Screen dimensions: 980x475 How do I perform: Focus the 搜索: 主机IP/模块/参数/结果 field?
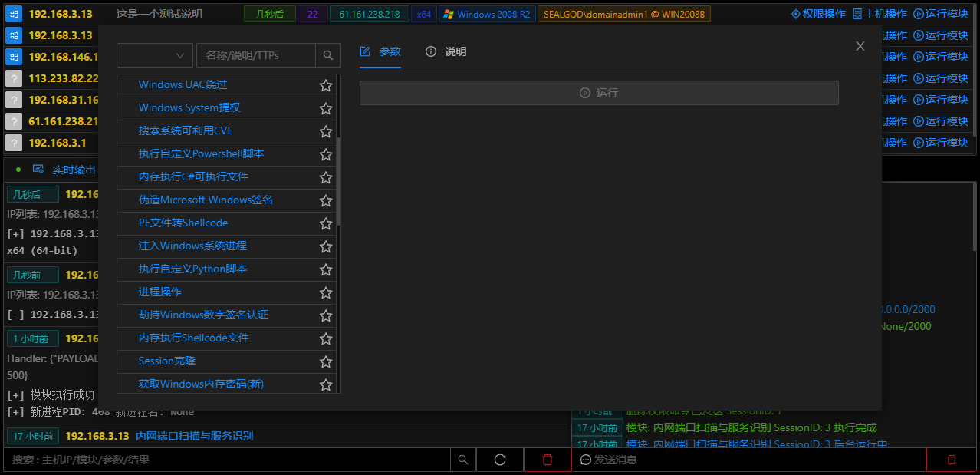[227, 460]
